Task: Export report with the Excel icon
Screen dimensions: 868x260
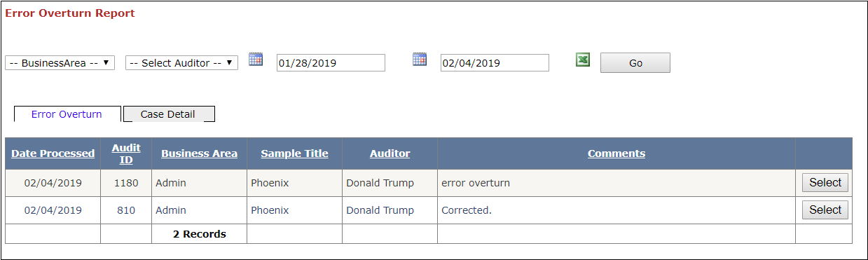Action: point(583,60)
